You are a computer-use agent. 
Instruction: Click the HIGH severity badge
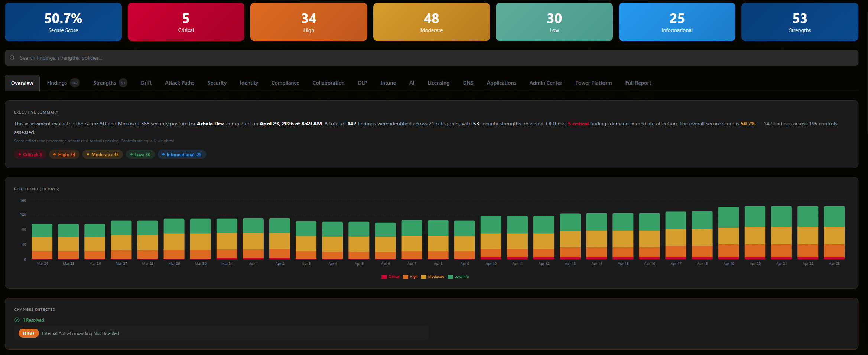[x=28, y=333]
